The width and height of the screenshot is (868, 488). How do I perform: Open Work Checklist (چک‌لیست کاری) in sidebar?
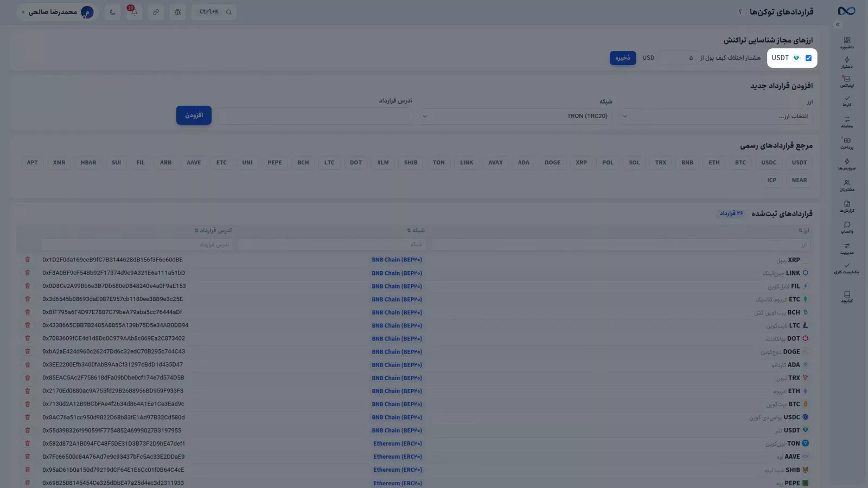click(x=847, y=268)
